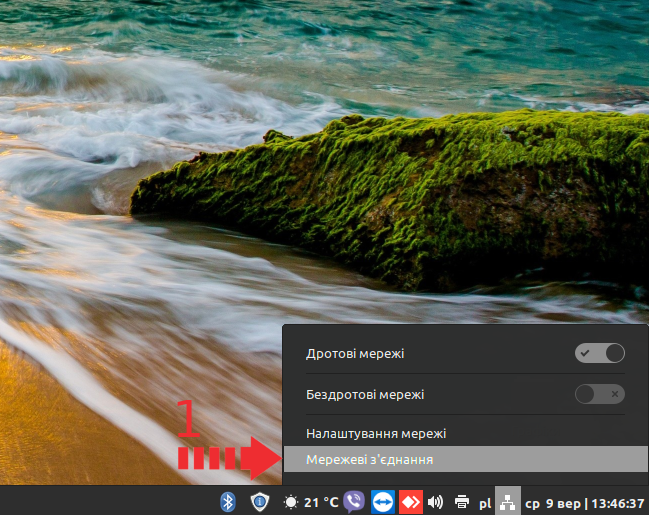Click the shield security tray icon
Screen dimensions: 649x515
[260, 502]
